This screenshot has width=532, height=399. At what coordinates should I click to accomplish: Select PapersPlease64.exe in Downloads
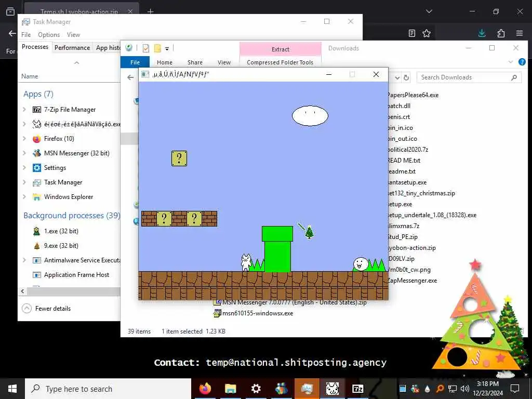(413, 95)
